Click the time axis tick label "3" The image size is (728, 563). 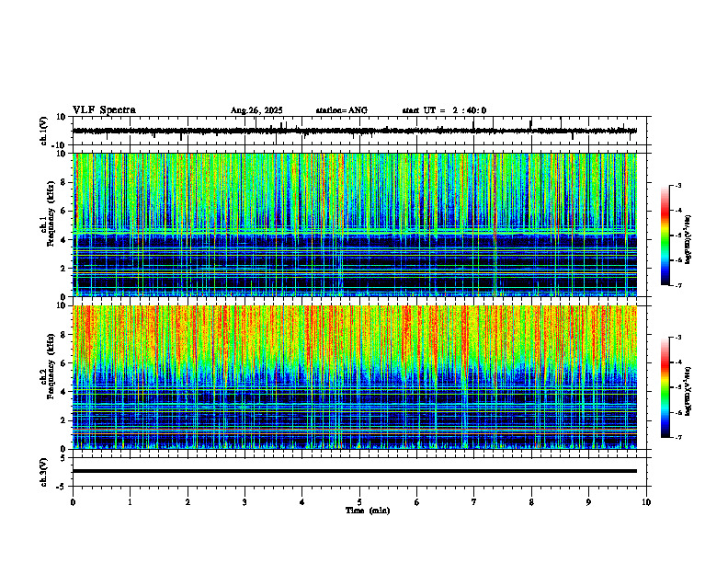pos(245,502)
